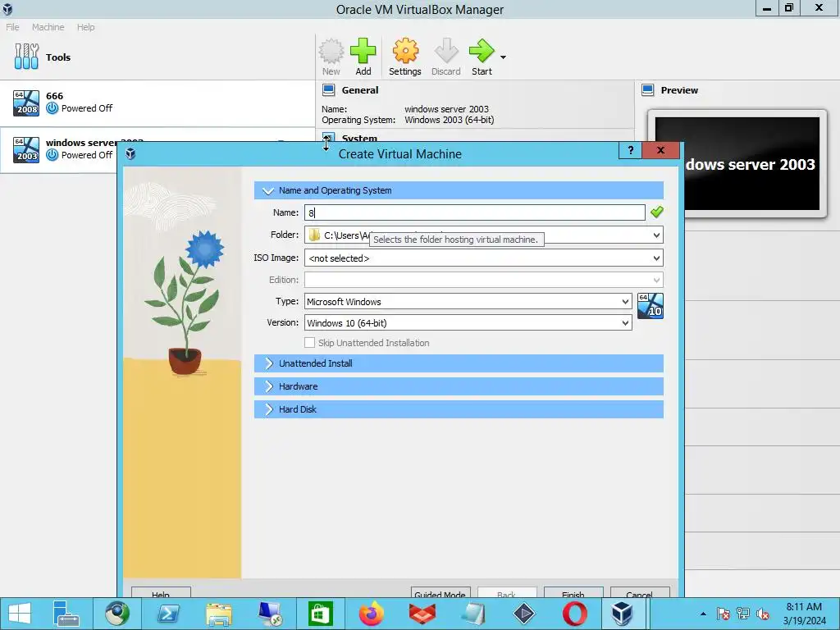Click the Windows 10 64-bit OS icon
Viewport: 840px width, 630px height.
tap(651, 306)
